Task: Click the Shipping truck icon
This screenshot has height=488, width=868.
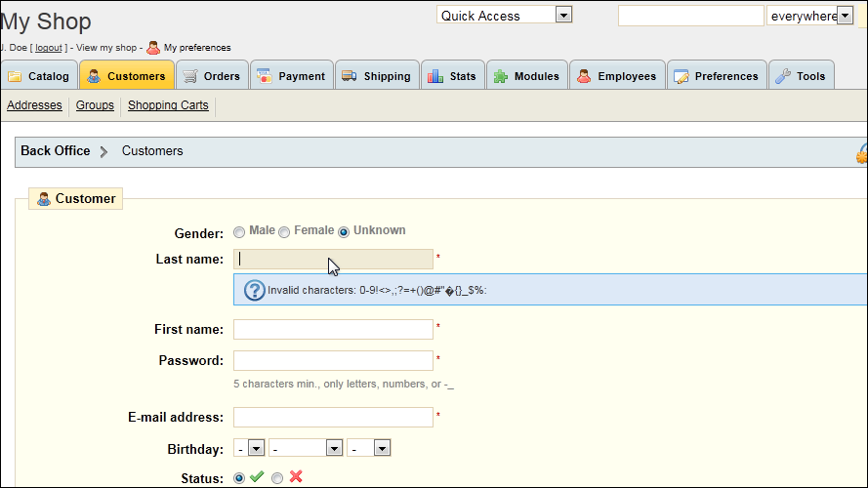Action: (350, 76)
